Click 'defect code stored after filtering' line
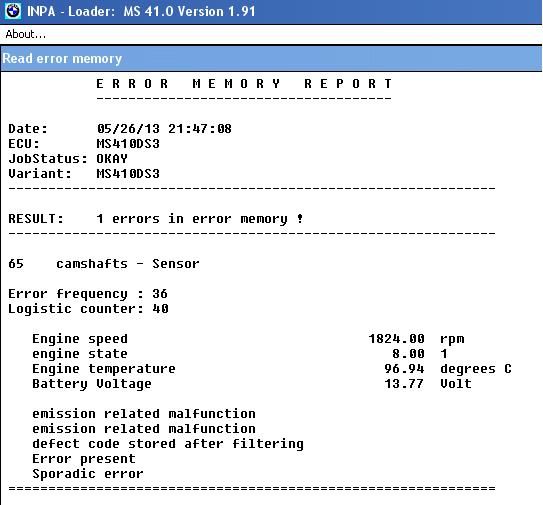 click(168, 444)
